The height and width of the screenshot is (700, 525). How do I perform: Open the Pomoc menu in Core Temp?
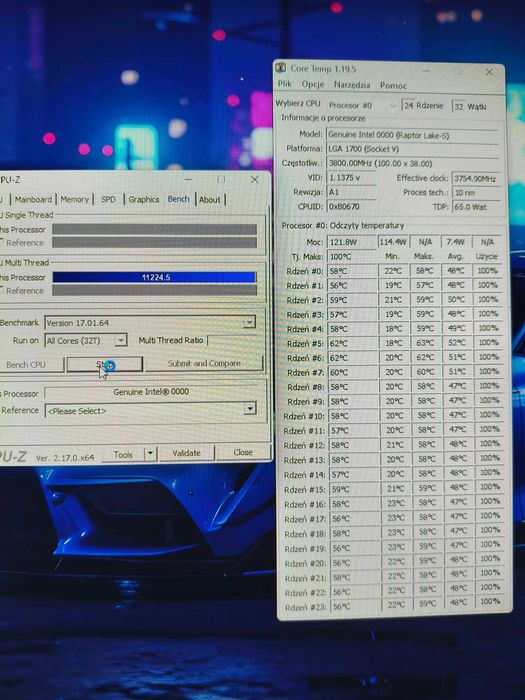tap(393, 85)
